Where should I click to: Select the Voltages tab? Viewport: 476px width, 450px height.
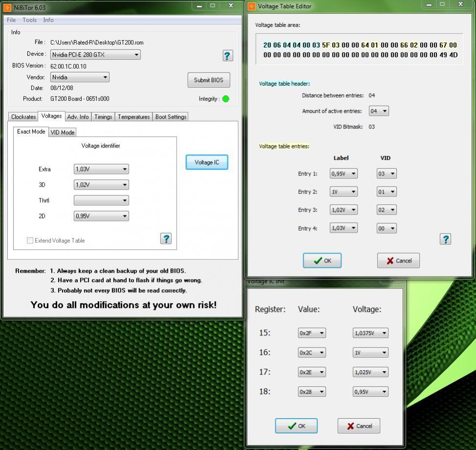tap(51, 116)
